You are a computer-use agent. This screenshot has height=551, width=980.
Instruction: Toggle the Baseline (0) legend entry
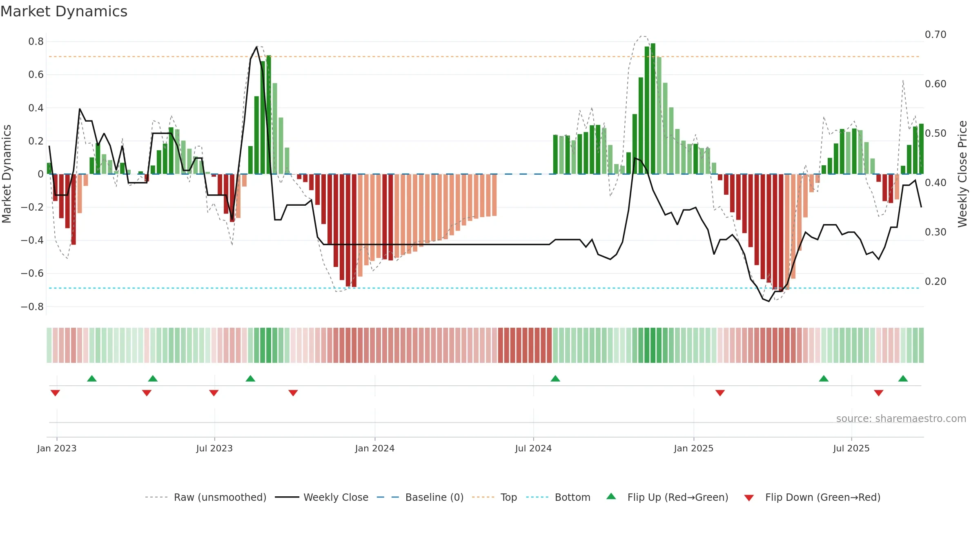tap(420, 497)
